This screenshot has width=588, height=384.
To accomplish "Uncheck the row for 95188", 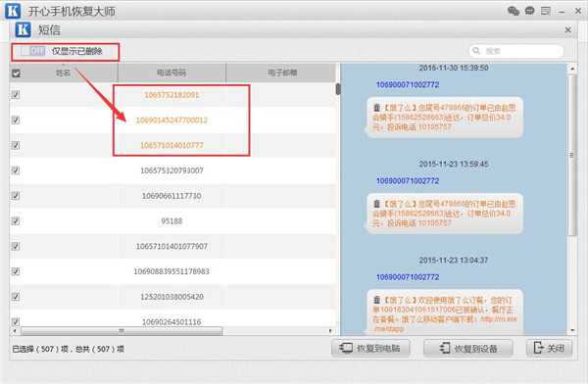I will coord(16,220).
